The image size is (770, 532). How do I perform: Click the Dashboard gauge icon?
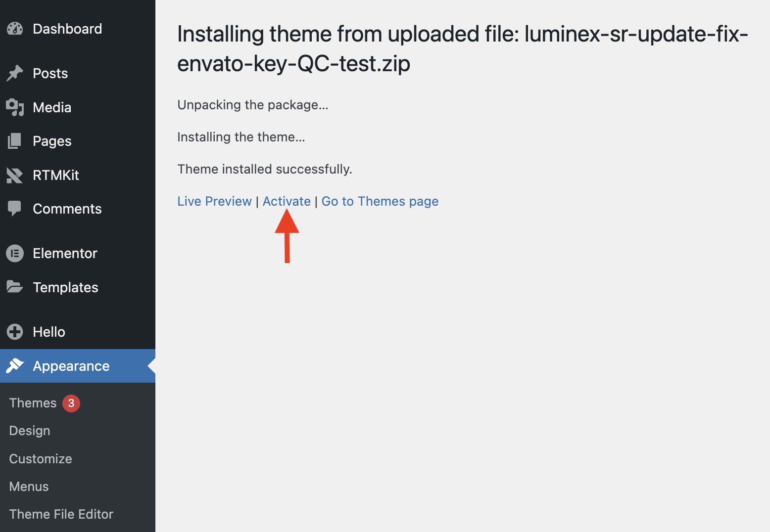15,29
